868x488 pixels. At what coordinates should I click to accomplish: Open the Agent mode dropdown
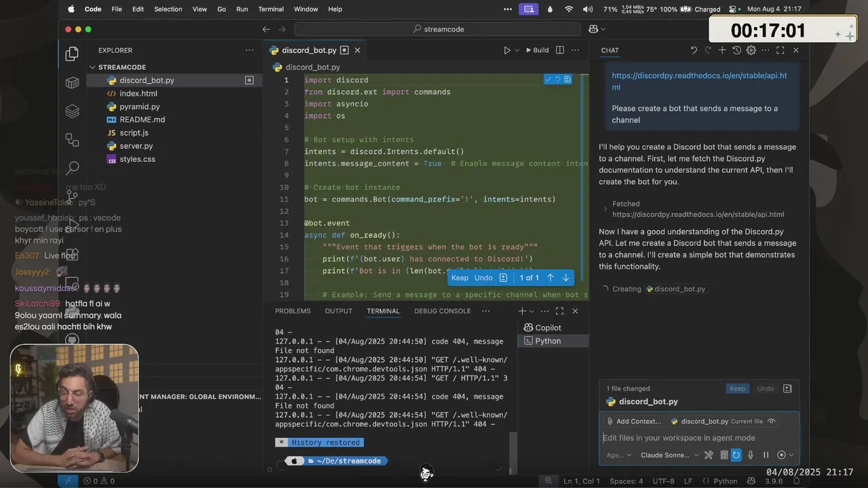(x=619, y=455)
